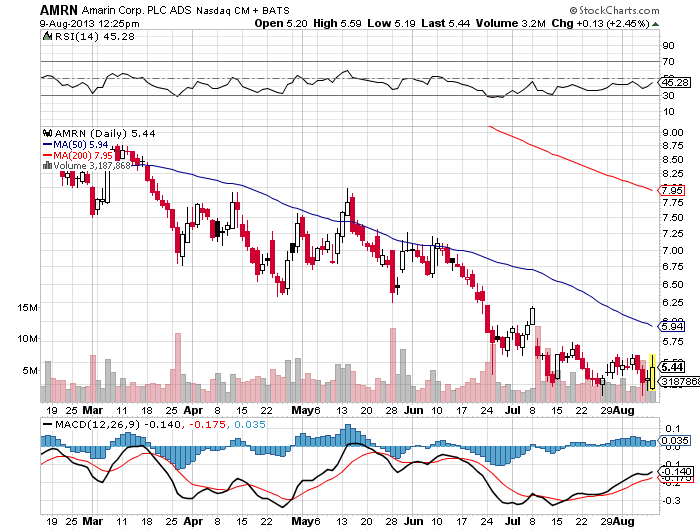Click the blue boxed 5.94 price tag
Screen dimensions: 700x530
tap(672, 326)
